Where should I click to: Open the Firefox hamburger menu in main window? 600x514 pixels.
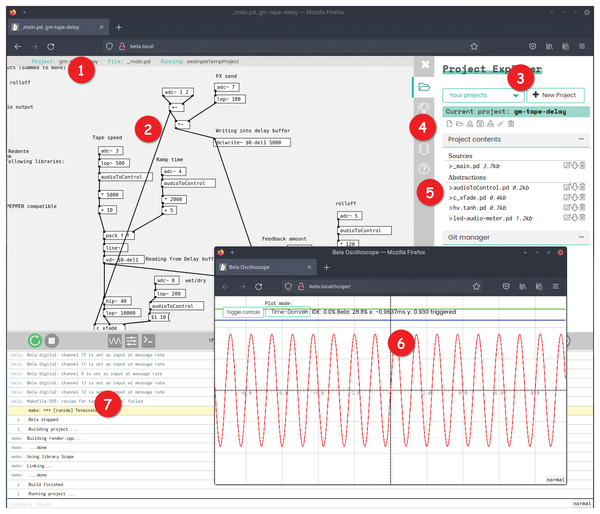582,46
